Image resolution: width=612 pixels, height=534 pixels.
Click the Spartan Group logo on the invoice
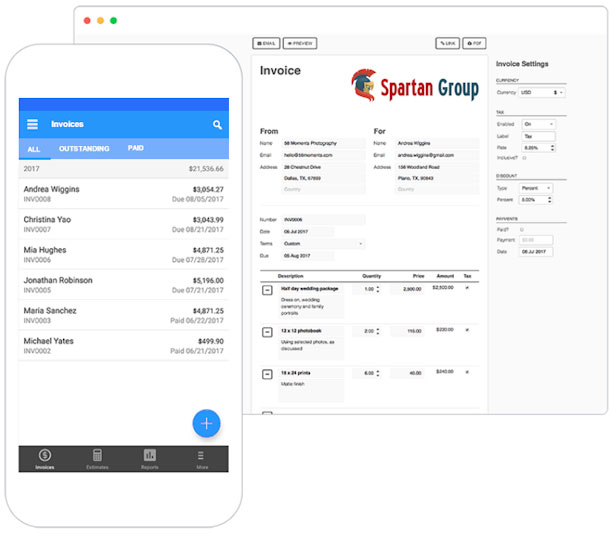415,86
